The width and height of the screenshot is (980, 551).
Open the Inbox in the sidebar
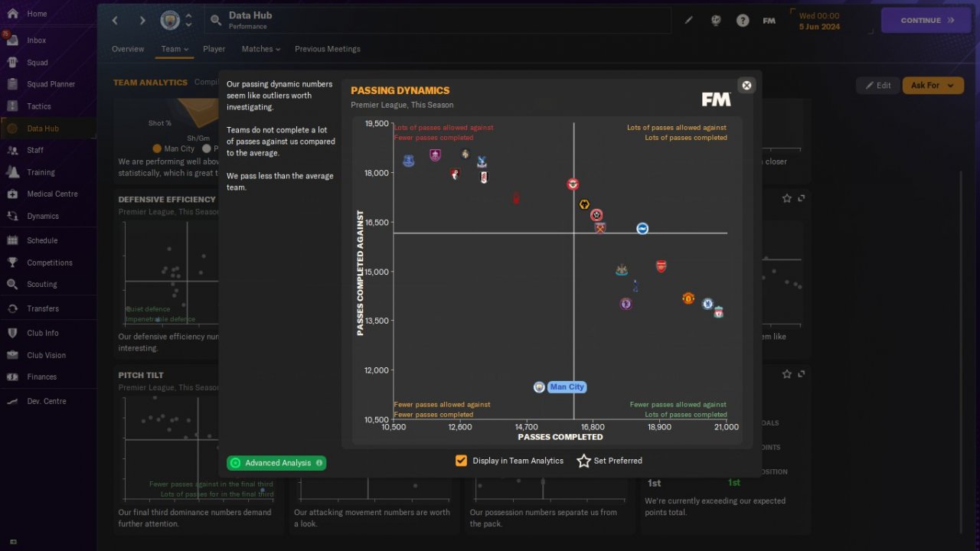[x=37, y=41]
